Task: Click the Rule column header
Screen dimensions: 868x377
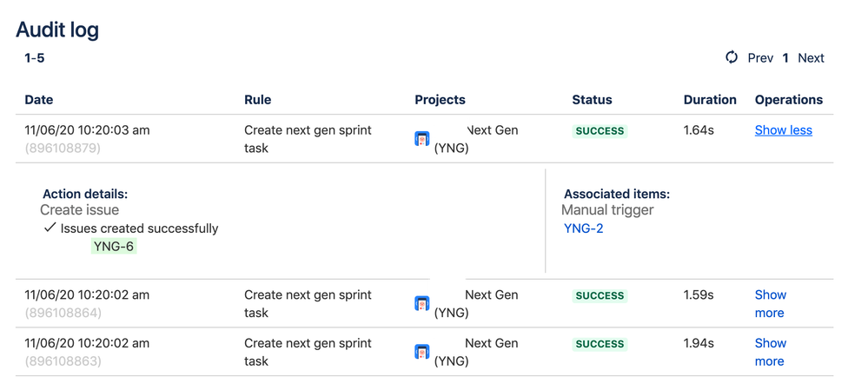Action: [258, 100]
